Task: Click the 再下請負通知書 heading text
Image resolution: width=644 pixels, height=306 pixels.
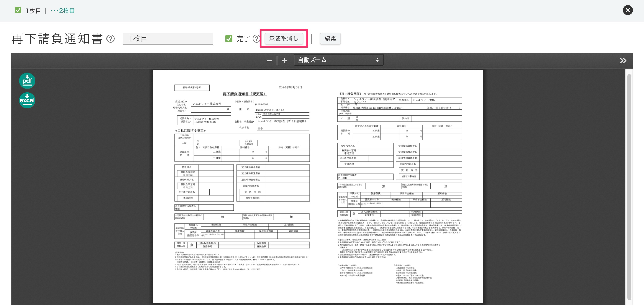Action: [x=57, y=39]
